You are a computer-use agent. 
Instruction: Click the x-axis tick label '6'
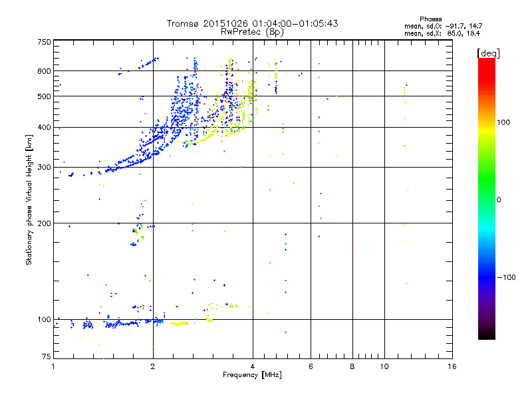[x=311, y=366]
